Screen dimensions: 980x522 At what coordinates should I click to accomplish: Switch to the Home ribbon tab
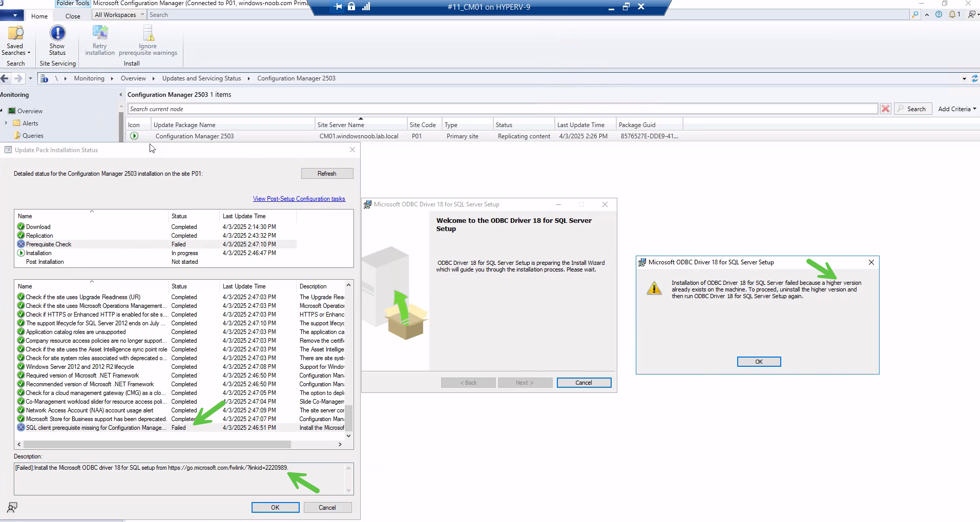point(39,16)
